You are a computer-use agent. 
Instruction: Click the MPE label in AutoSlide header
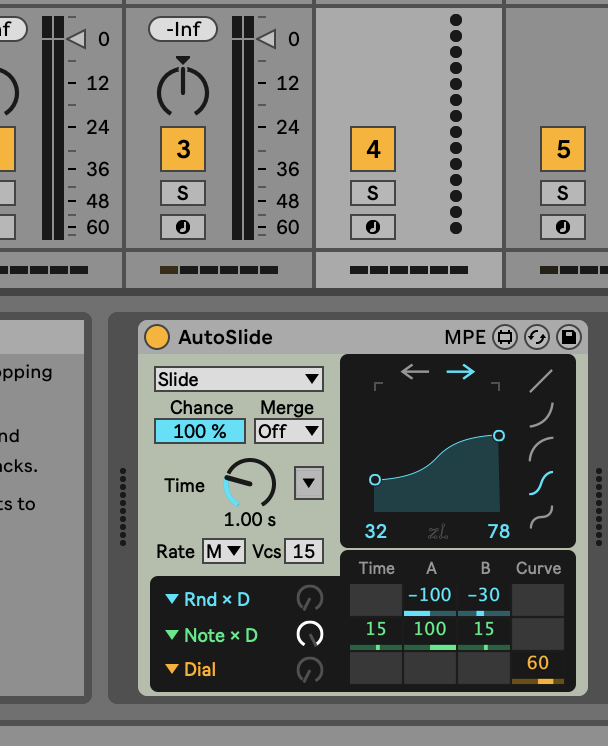pyautogui.click(x=465, y=337)
